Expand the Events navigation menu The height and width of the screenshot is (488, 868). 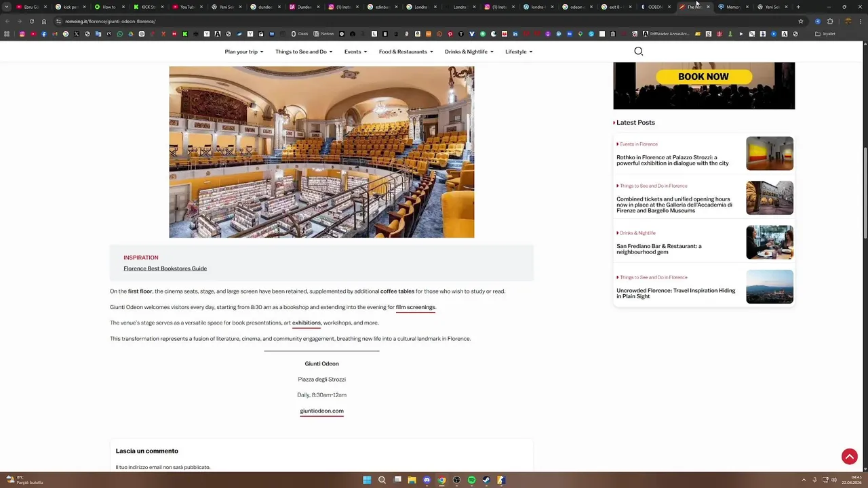[x=355, y=52]
